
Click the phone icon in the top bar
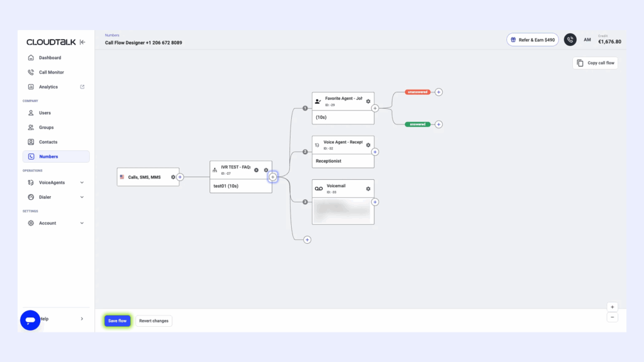pos(570,39)
